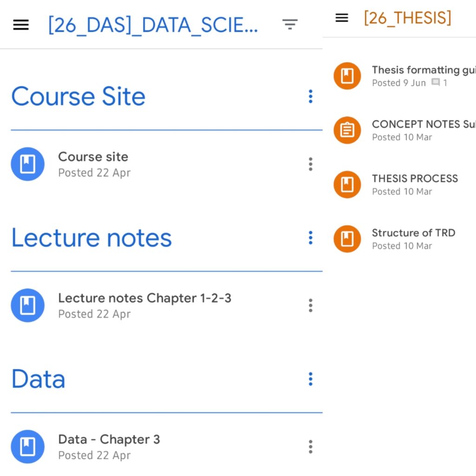Open more options for Data topic
Screen dimensions: 476x476
[311, 379]
